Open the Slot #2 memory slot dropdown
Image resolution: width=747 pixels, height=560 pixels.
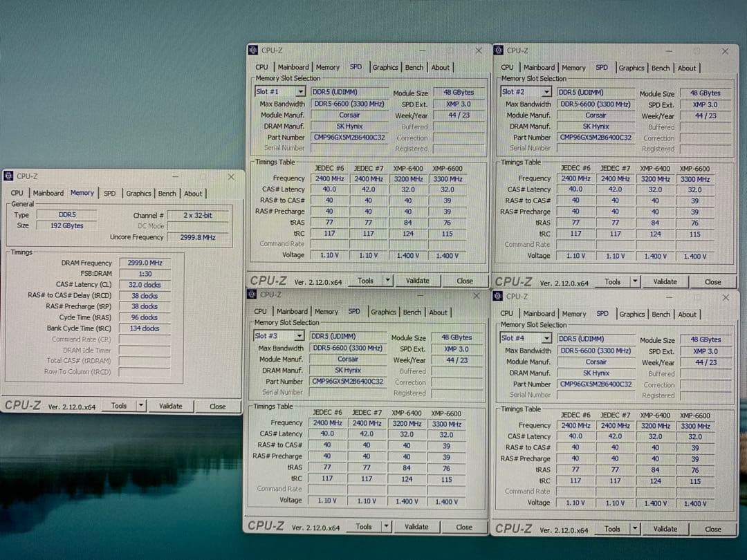coord(545,91)
